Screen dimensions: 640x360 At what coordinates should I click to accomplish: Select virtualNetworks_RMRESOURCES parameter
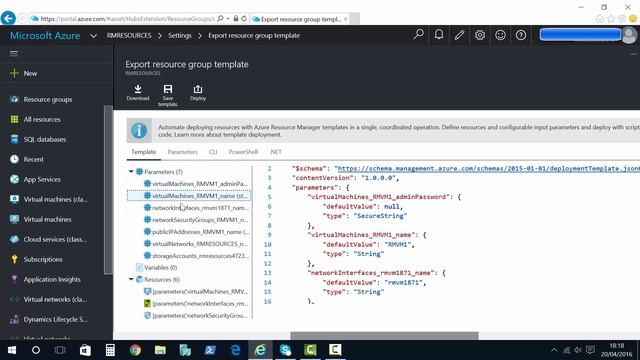coord(196,244)
